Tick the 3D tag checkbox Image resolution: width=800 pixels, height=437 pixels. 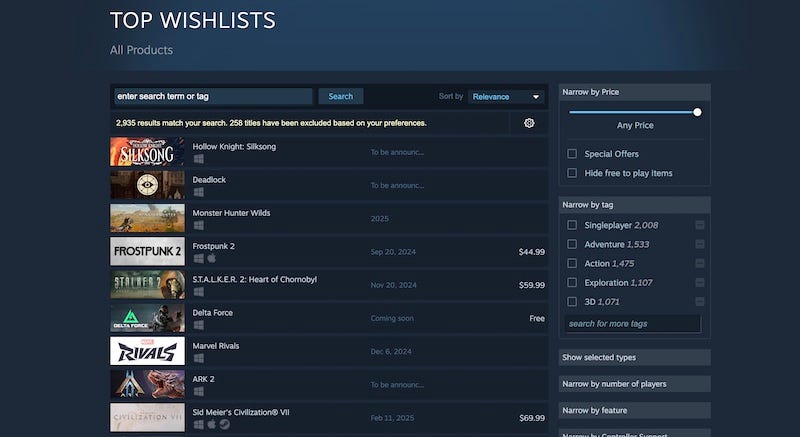tap(572, 301)
